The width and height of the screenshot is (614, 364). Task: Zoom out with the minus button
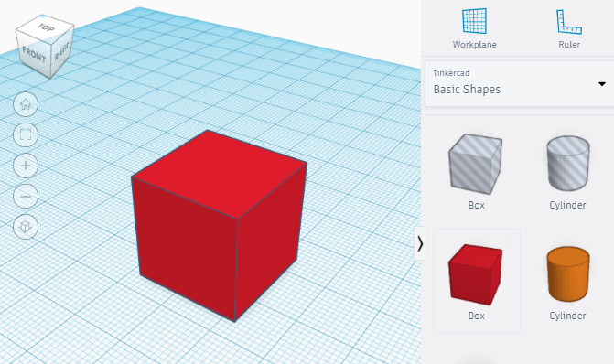tap(26, 196)
